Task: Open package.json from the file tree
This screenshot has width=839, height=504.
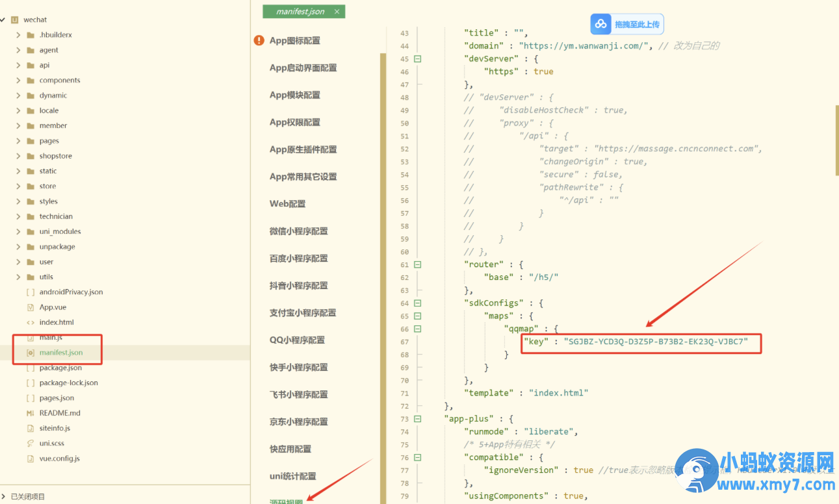Action: pos(60,368)
